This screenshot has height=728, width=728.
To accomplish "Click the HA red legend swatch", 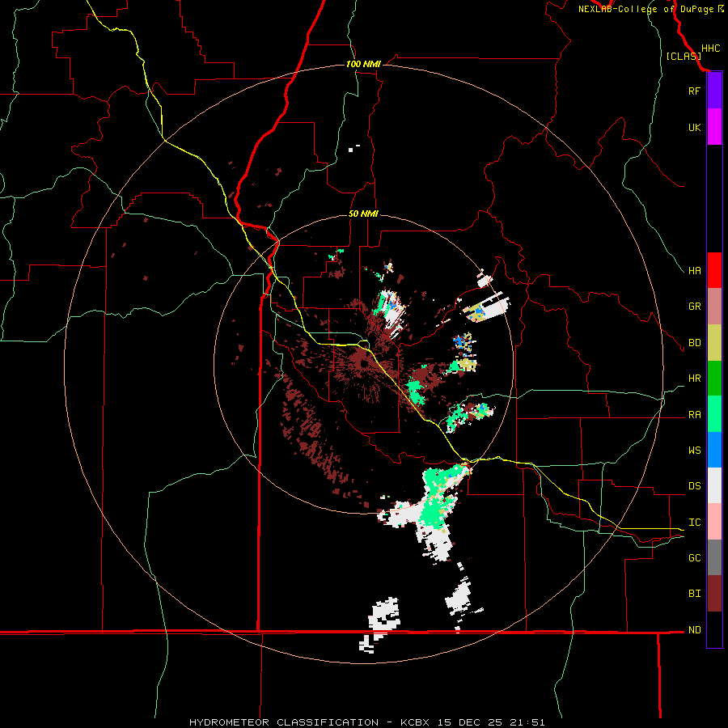I will click(714, 270).
